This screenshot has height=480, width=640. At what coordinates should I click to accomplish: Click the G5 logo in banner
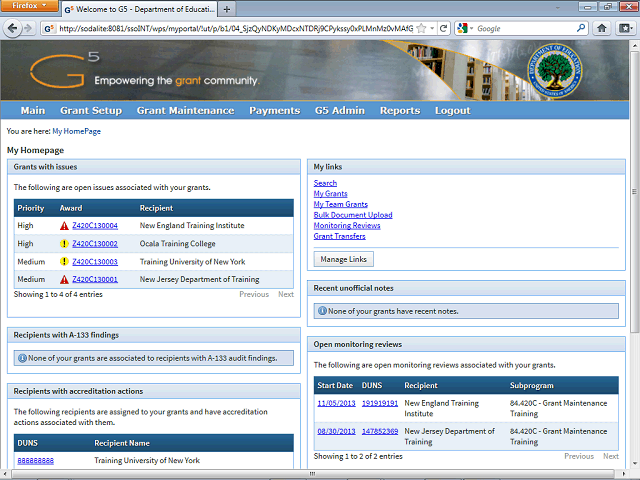tap(64, 69)
